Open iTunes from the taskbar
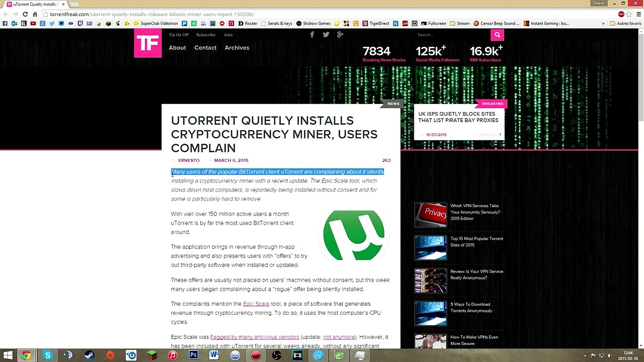This screenshot has width=644, height=362. (x=173, y=355)
